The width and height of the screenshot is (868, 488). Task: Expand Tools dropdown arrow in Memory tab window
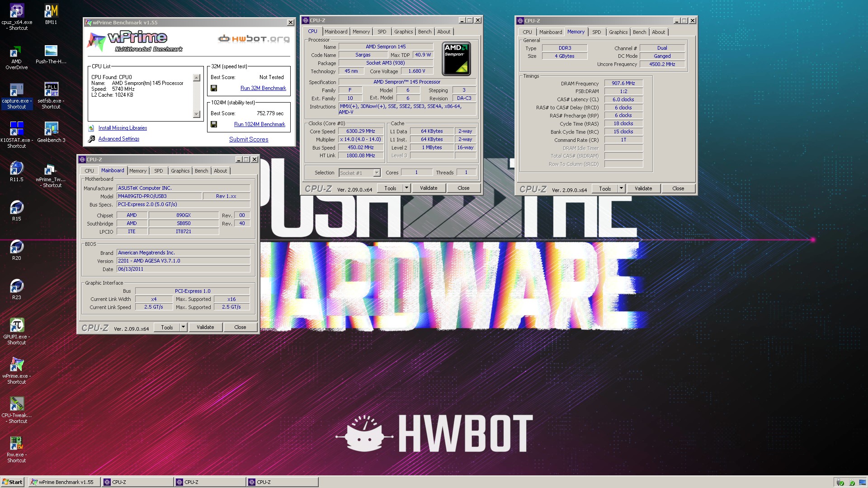(x=621, y=188)
